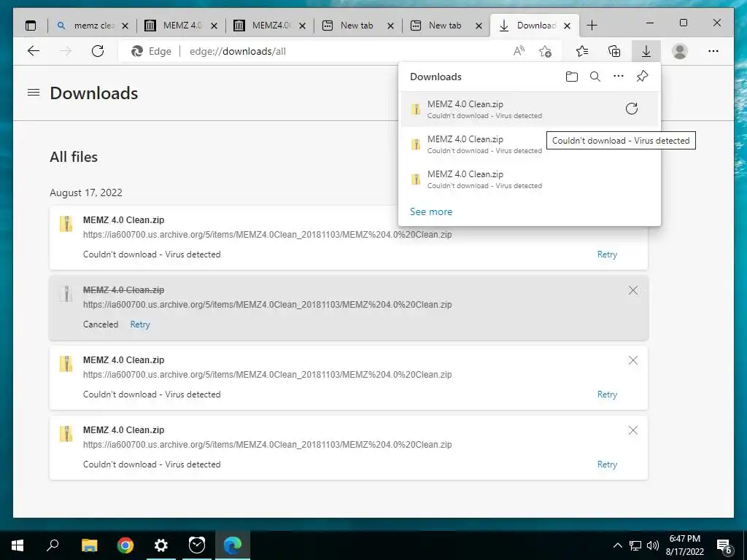This screenshot has height=560, width=747.
Task: Open downloads folder icon in the flyout
Action: [572, 77]
